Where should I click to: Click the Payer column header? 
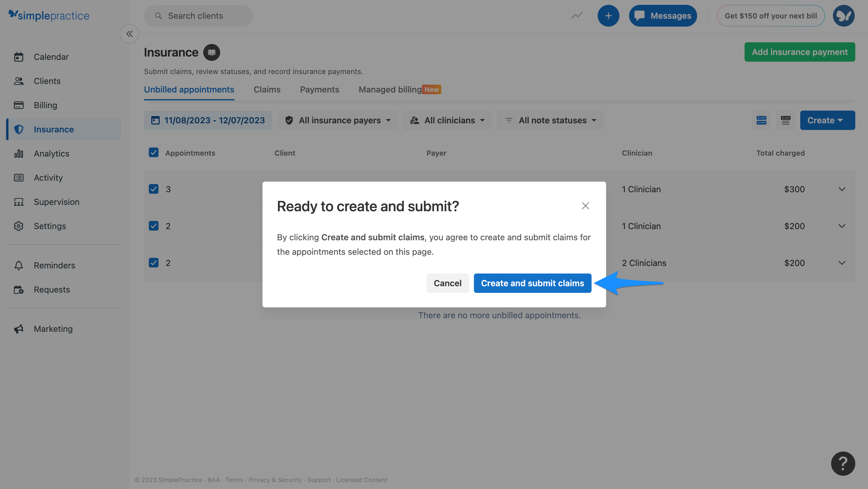pyautogui.click(x=436, y=153)
